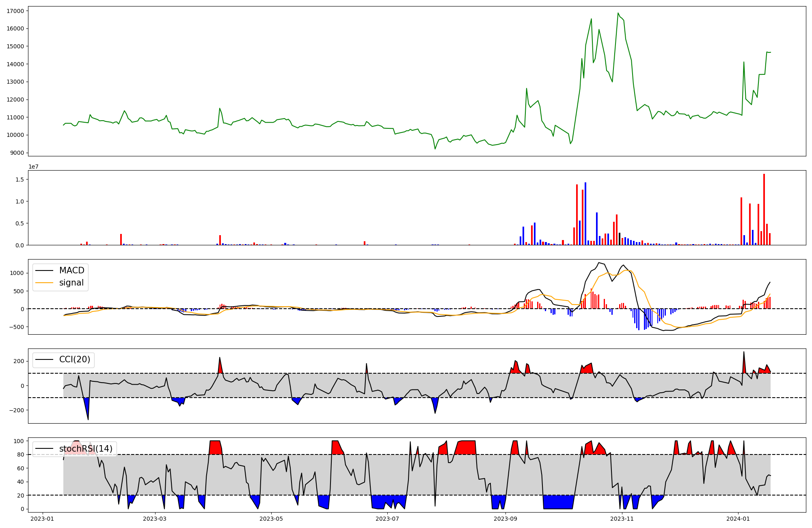This screenshot has width=812, height=528.
Task: Click the 1.5 volume axis tick label
Action: point(20,180)
